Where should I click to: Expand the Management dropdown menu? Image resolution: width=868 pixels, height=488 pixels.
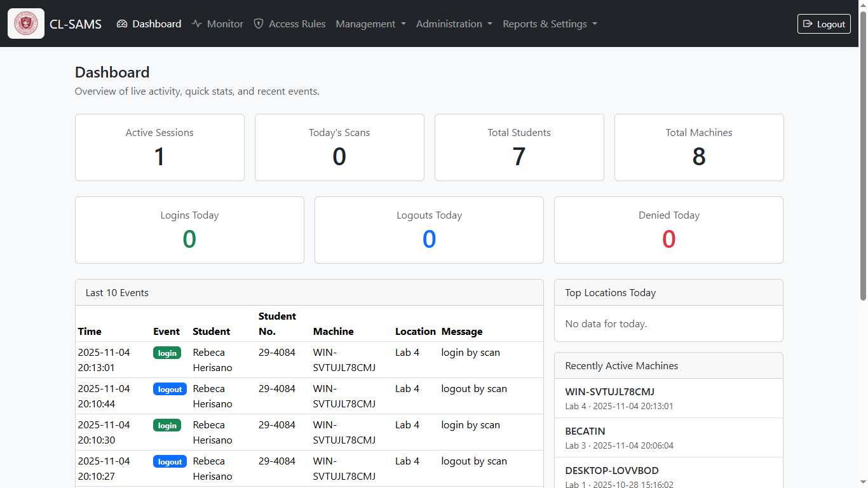pos(370,24)
